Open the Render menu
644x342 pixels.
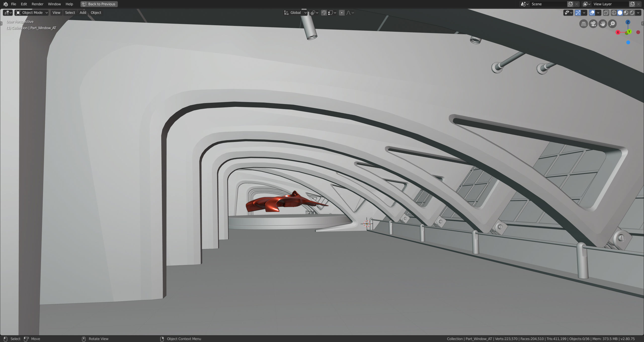tap(37, 4)
